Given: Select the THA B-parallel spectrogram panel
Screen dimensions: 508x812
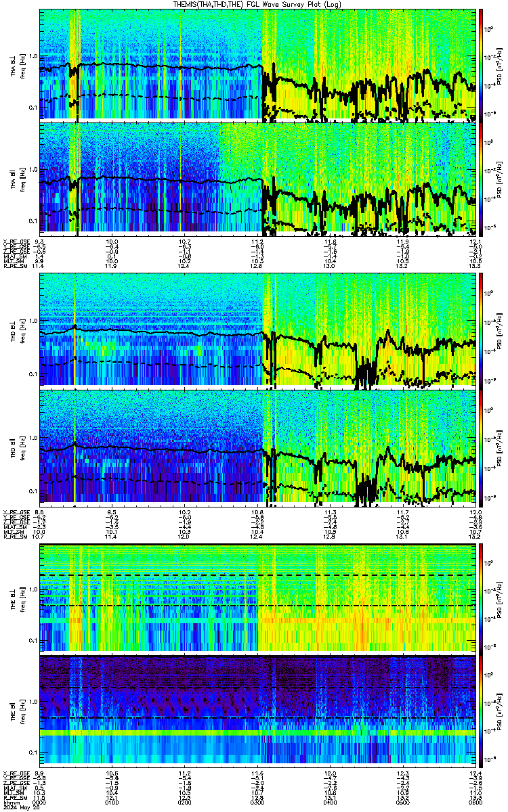Looking at the screenshot, I should click(257, 179).
